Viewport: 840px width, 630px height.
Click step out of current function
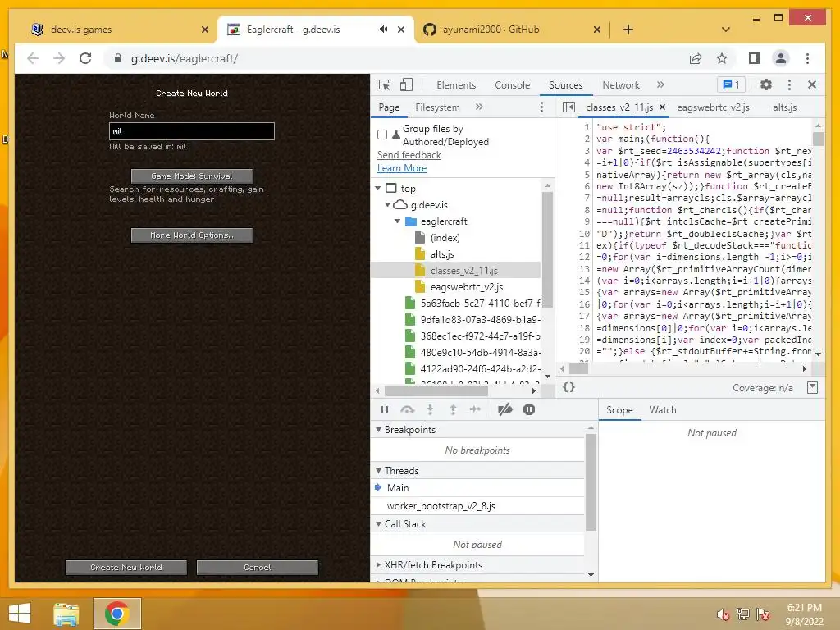coord(453,410)
